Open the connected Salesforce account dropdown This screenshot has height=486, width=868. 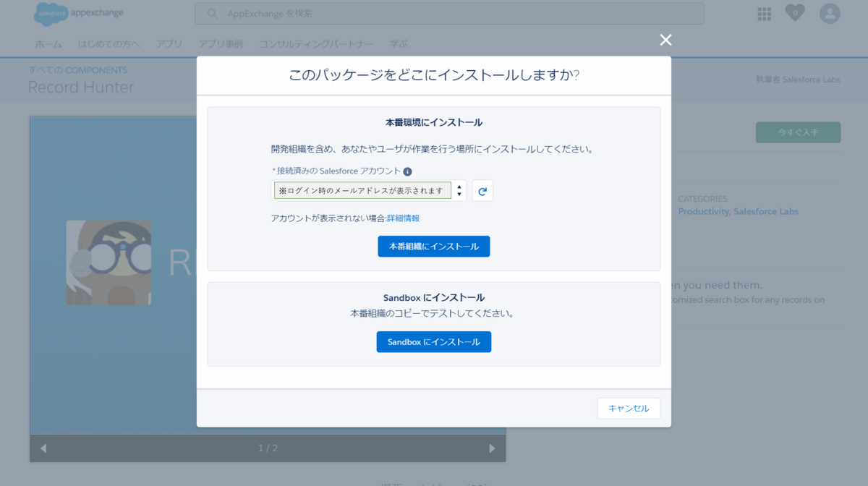click(x=368, y=191)
